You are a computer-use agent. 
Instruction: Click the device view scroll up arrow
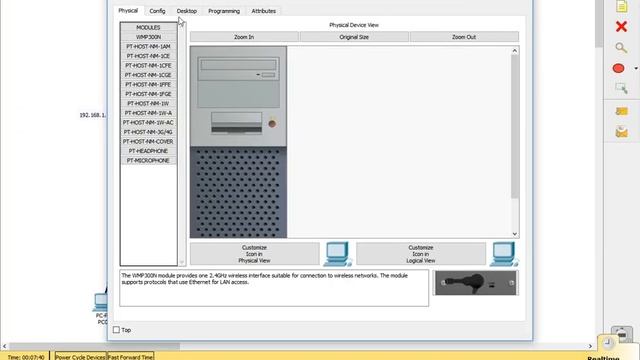tap(515, 51)
